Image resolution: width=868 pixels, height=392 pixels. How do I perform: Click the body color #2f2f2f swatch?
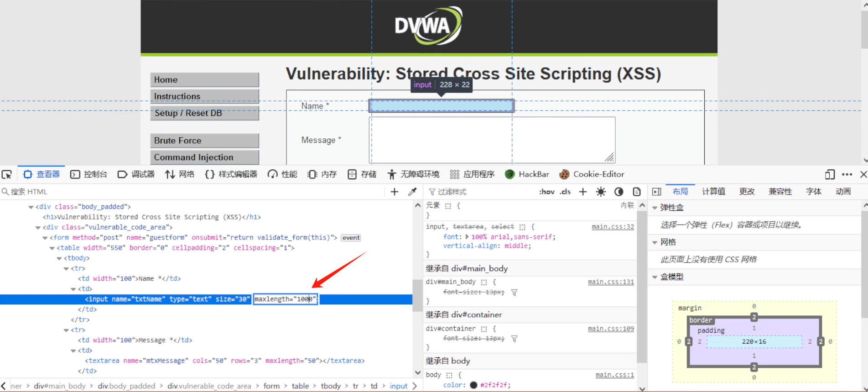tap(473, 385)
